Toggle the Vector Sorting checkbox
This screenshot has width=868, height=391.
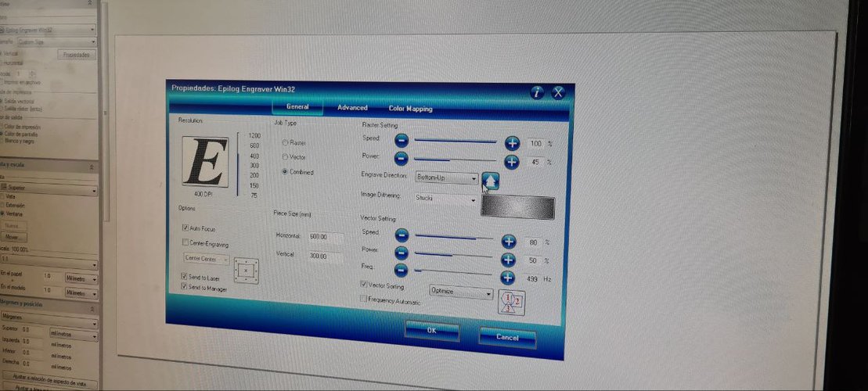[x=364, y=285]
